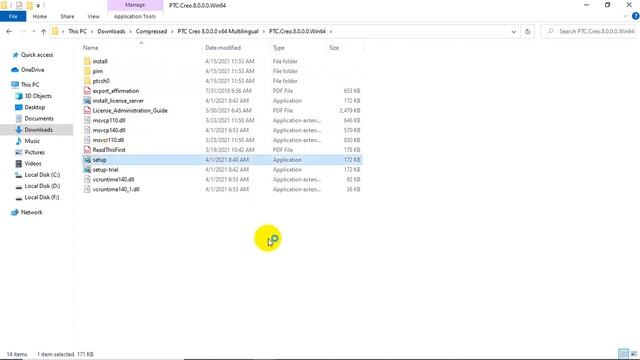Open the Share ribbon tab
640x360 pixels.
click(x=67, y=16)
